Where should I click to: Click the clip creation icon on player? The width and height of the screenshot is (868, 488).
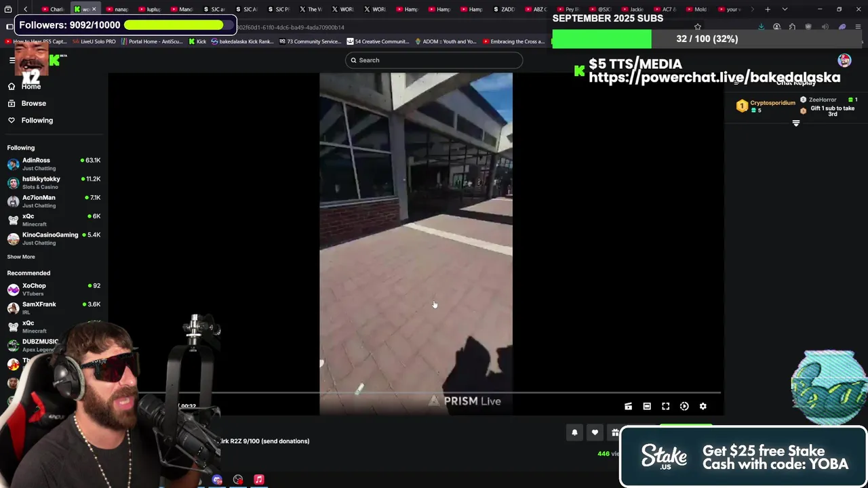point(628,407)
